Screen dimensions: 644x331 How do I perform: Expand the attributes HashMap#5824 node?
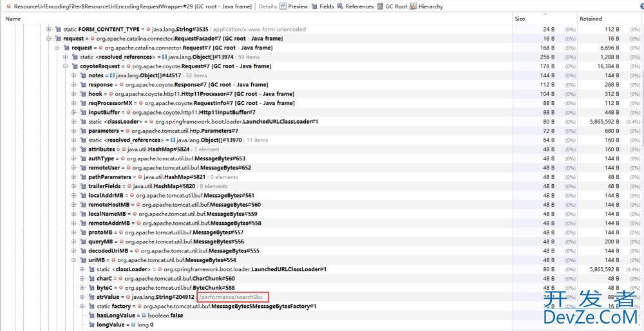[x=74, y=149]
